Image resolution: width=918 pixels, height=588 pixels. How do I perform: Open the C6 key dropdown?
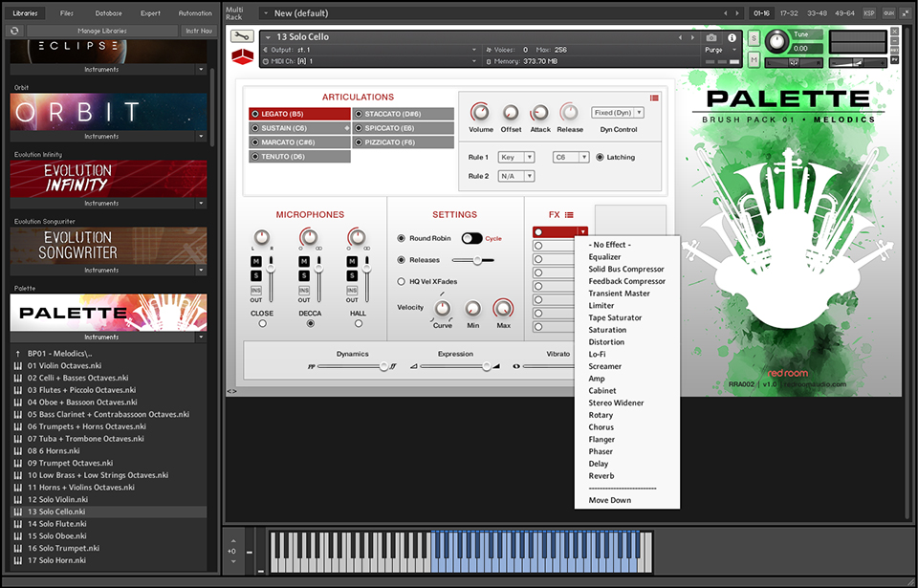pos(570,158)
